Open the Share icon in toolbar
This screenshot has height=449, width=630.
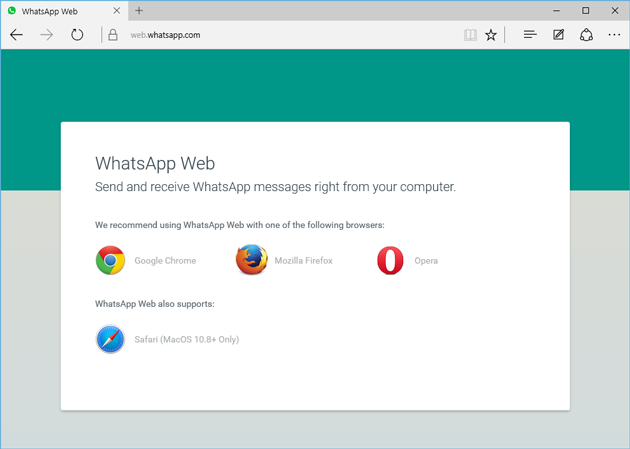point(586,35)
